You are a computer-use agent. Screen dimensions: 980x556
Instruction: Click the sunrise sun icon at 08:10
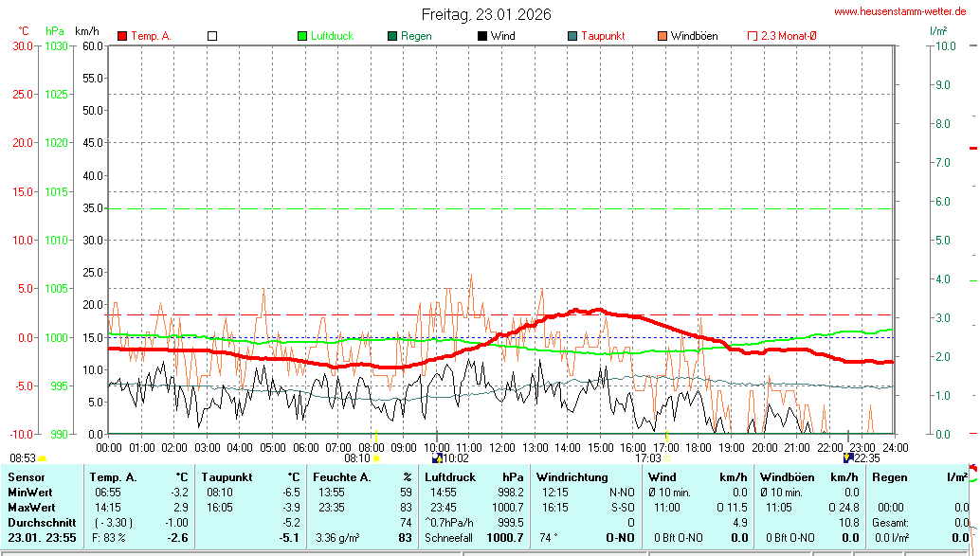pyautogui.click(x=377, y=457)
